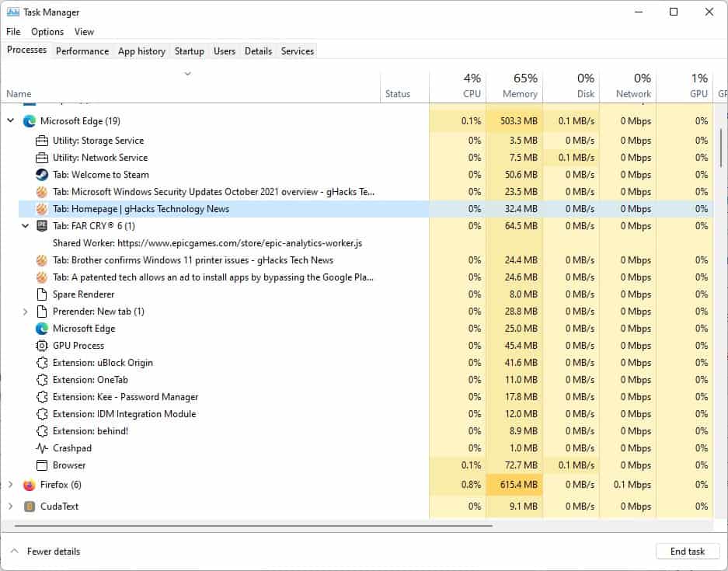728x571 pixels.
Task: Click the gHacks Homepage tab icon
Action: (x=43, y=209)
